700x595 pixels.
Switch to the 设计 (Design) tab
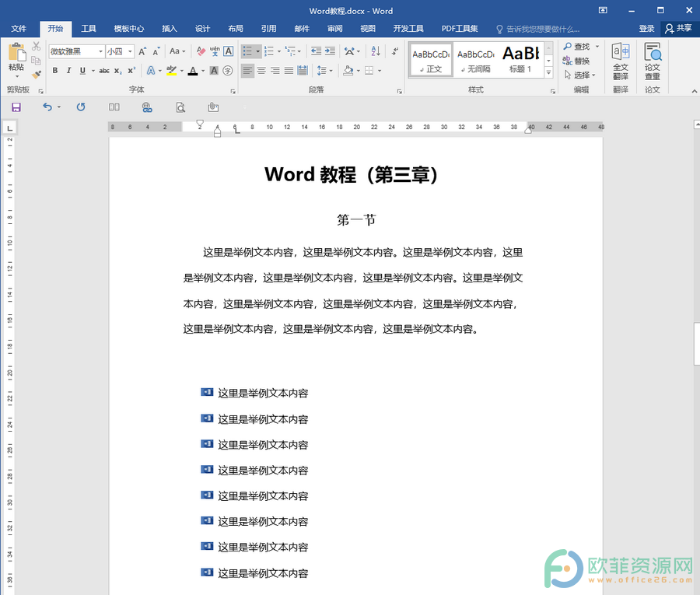click(203, 29)
